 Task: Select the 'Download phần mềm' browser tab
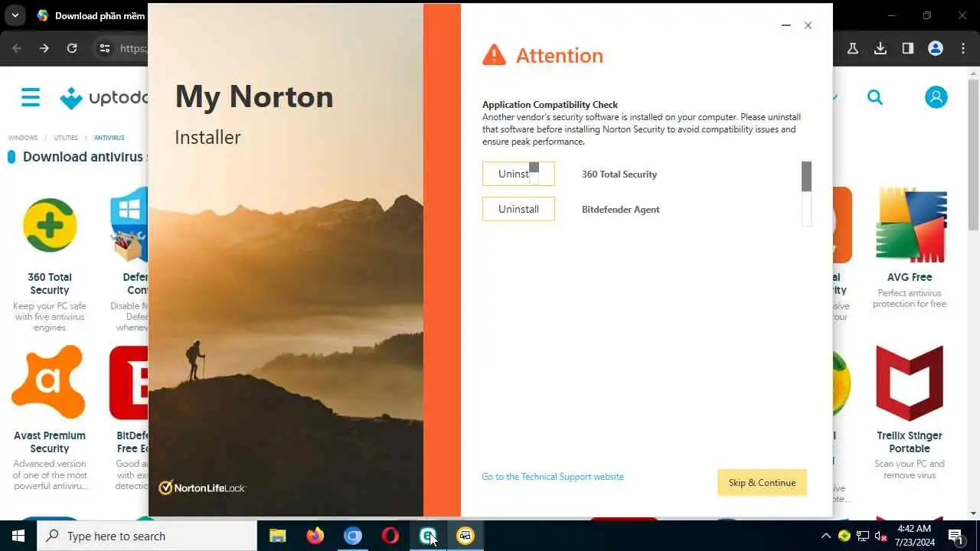(x=90, y=15)
